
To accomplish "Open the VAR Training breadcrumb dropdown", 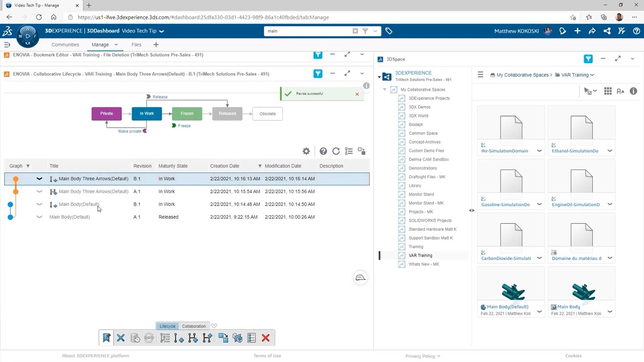I will pos(592,75).
